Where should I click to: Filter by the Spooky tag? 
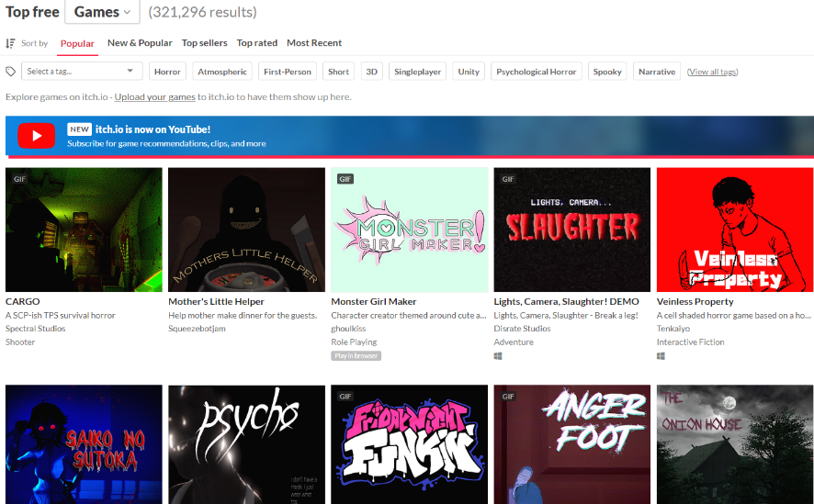tap(607, 72)
